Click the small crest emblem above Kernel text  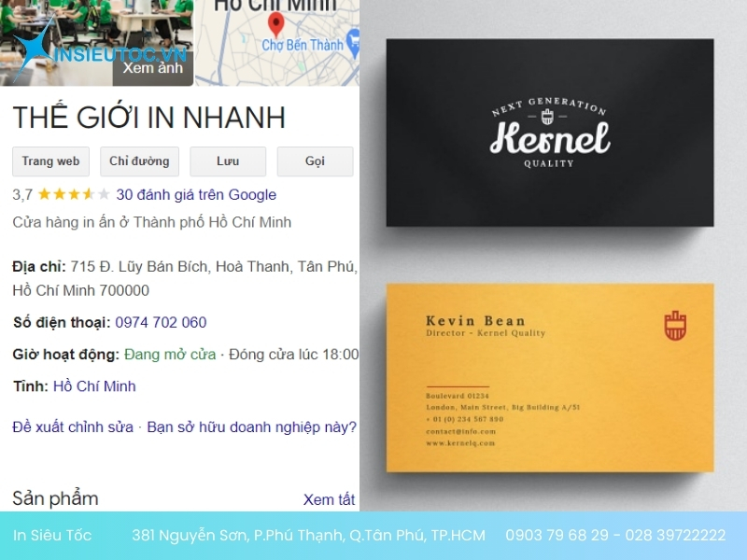pyautogui.click(x=547, y=117)
